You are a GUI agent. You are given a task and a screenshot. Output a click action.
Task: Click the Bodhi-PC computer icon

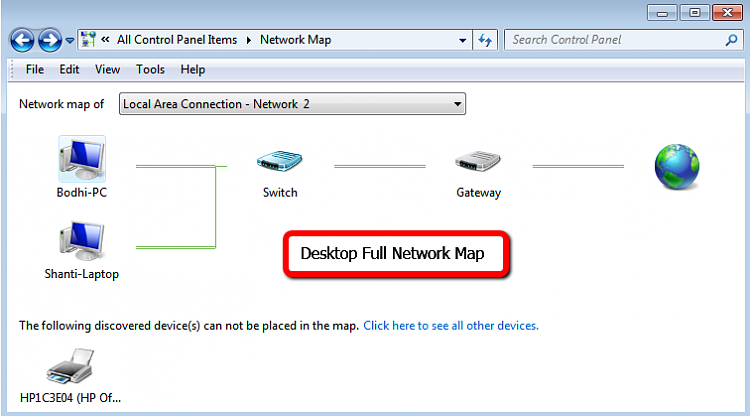click(82, 159)
